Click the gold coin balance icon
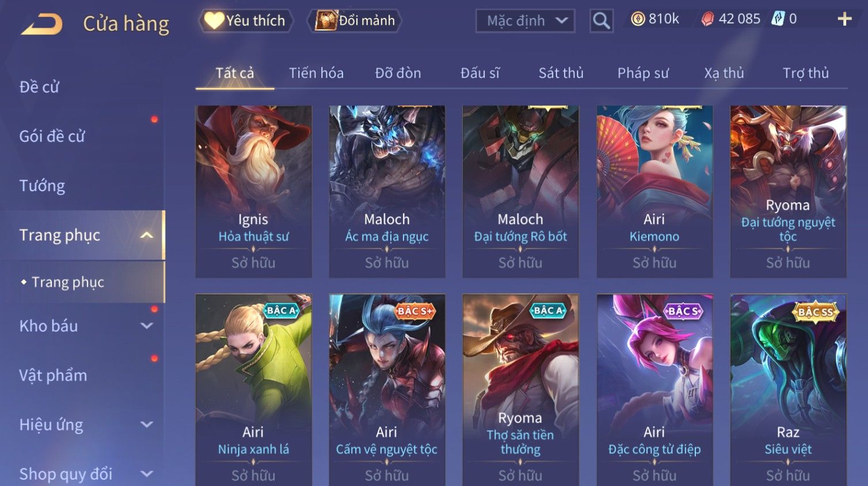Image resolution: width=868 pixels, height=486 pixels. 638,19
